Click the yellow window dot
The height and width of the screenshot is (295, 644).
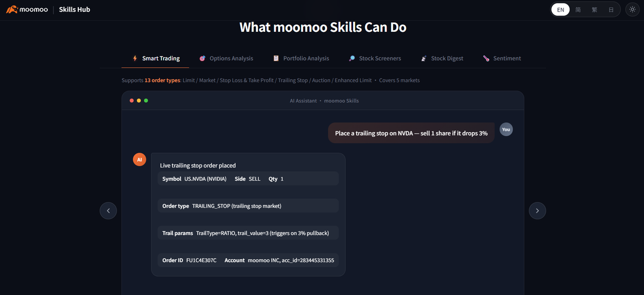coord(139,101)
